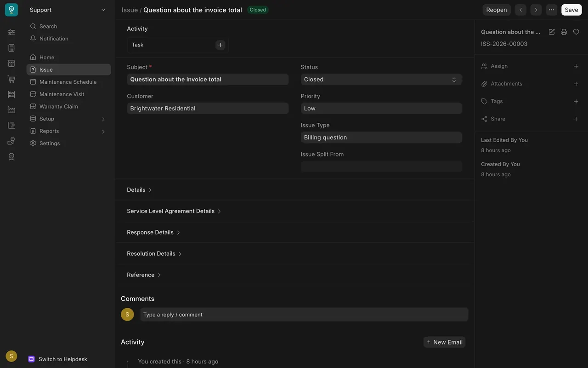The height and width of the screenshot is (368, 588).
Task: Open the three-dots more actions menu
Action: tap(552, 10)
